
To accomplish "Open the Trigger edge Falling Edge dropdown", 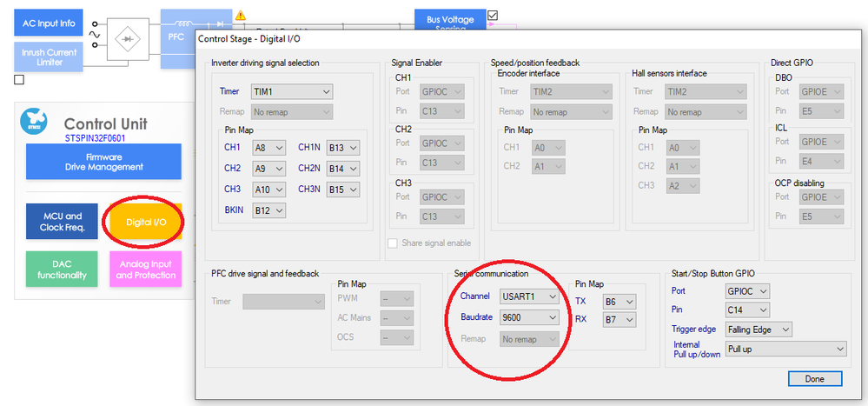I will pyautogui.click(x=759, y=329).
